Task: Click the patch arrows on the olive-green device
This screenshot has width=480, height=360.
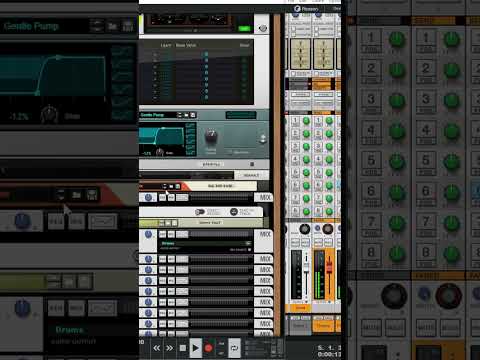Action: 162,223
